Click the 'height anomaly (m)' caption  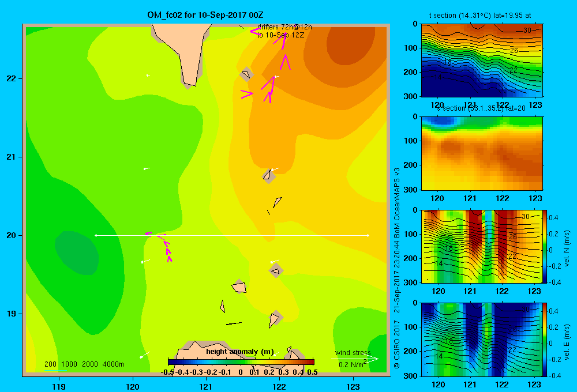[x=240, y=352]
